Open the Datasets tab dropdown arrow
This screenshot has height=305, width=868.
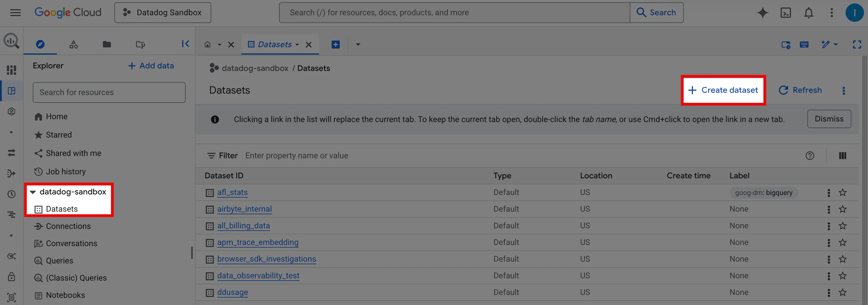coord(297,45)
